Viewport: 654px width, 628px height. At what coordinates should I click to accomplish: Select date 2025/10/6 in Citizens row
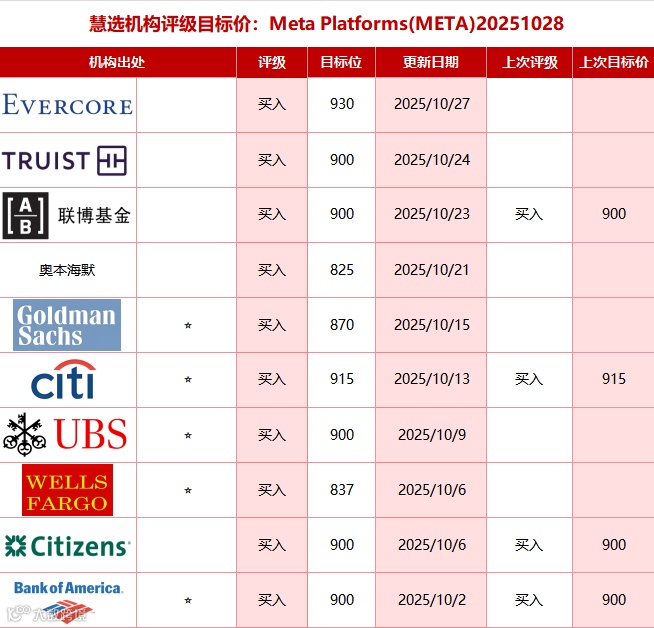tap(432, 545)
